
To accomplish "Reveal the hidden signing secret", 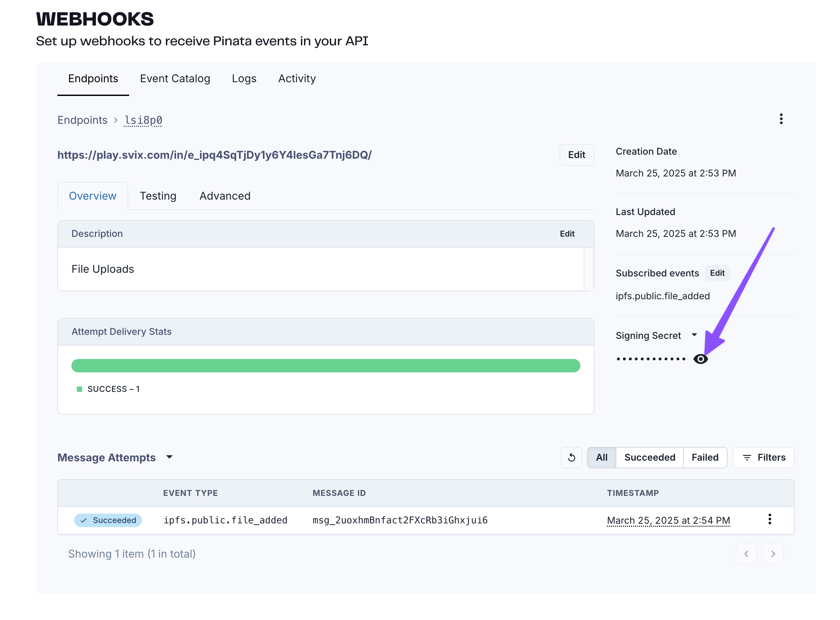I will [x=700, y=359].
